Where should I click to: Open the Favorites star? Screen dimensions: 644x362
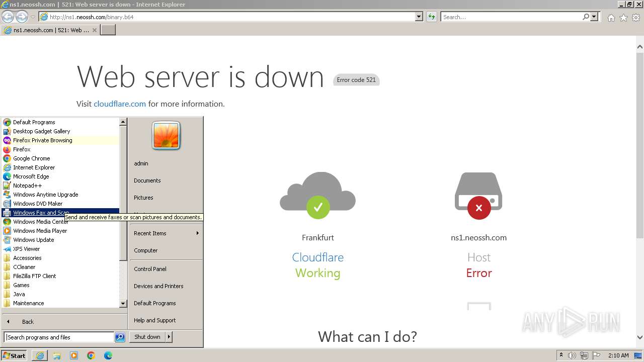pos(623,18)
